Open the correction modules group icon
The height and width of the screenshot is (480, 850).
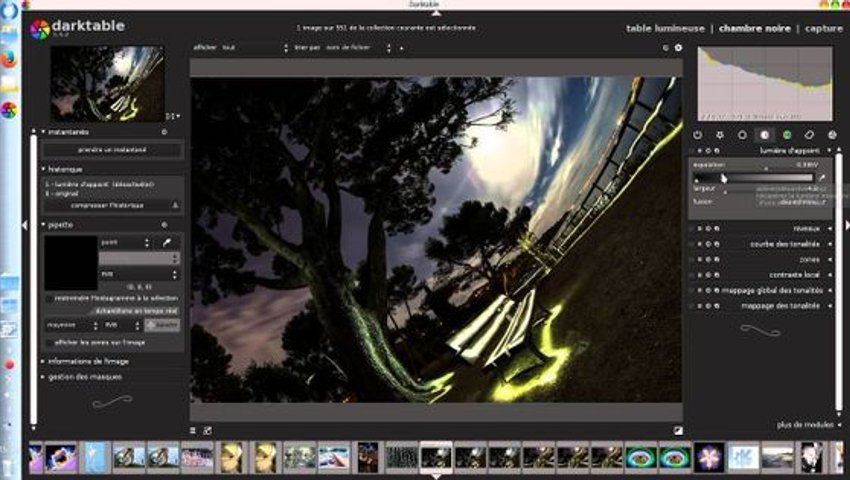point(809,135)
